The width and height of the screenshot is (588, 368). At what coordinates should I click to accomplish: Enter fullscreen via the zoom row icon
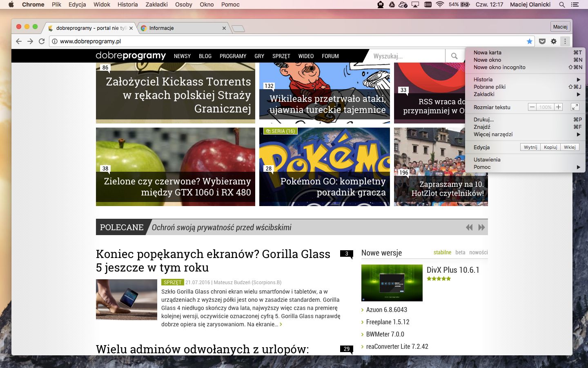coord(575,107)
